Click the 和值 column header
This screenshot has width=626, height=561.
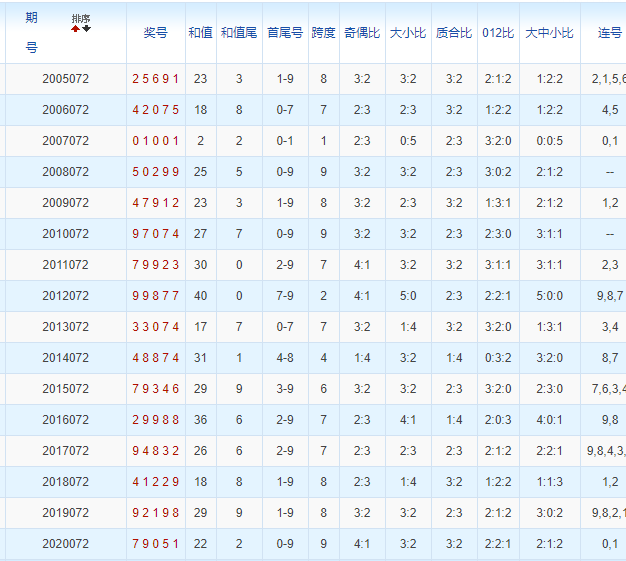click(200, 33)
